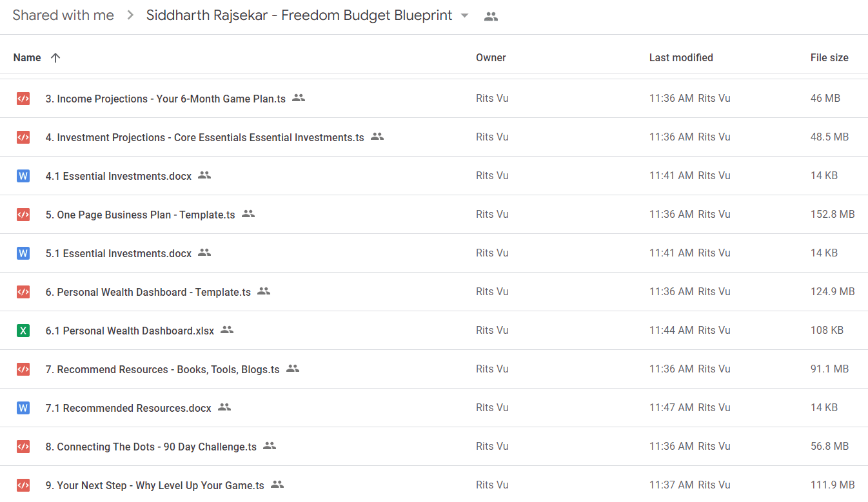Click the Freedom Budget Blueprint folder title
The height and width of the screenshot is (502, 868).
[x=299, y=15]
